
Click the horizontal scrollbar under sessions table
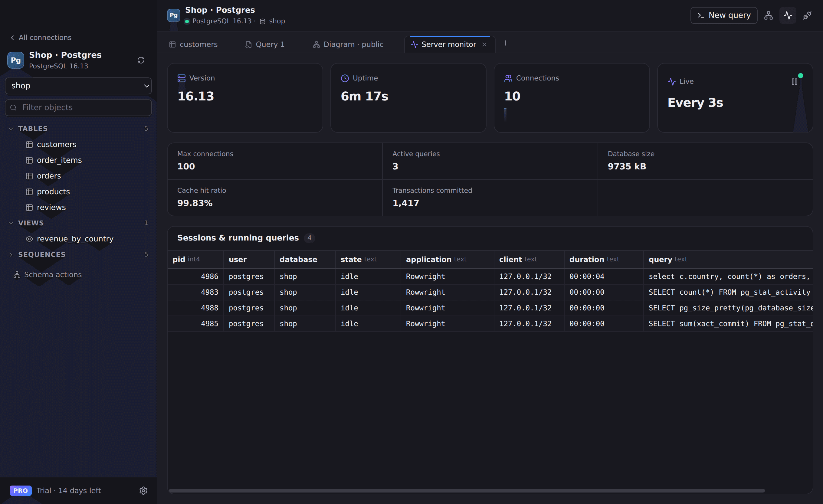pyautogui.click(x=467, y=491)
